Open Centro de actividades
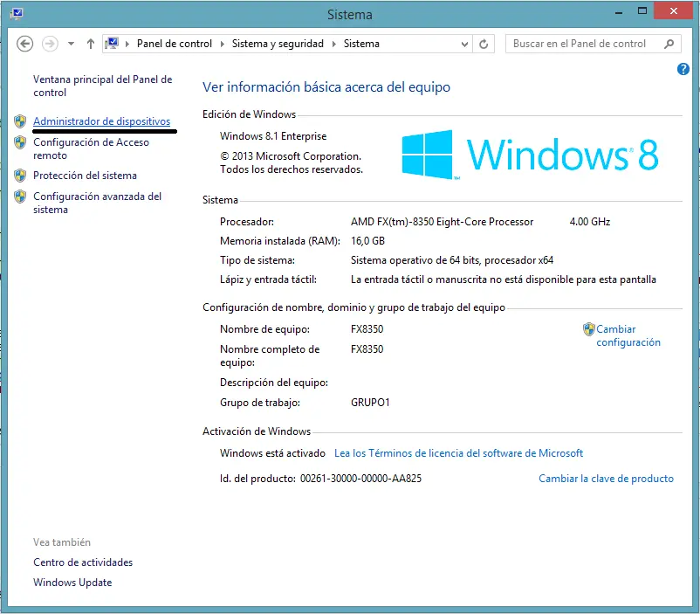Image resolution: width=700 pixels, height=614 pixels. click(x=83, y=562)
